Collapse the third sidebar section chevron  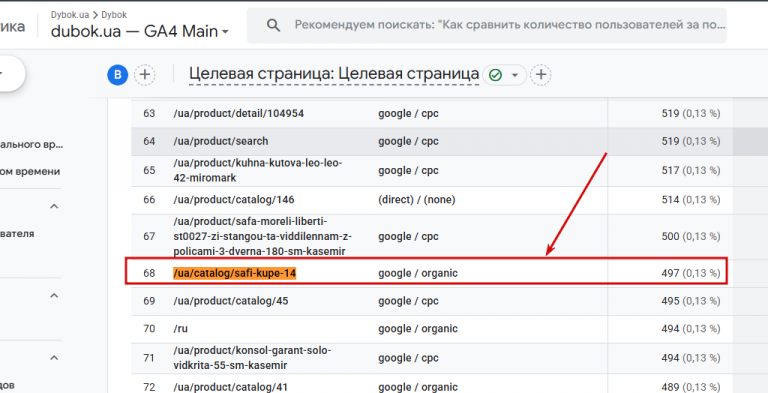pos(54,358)
